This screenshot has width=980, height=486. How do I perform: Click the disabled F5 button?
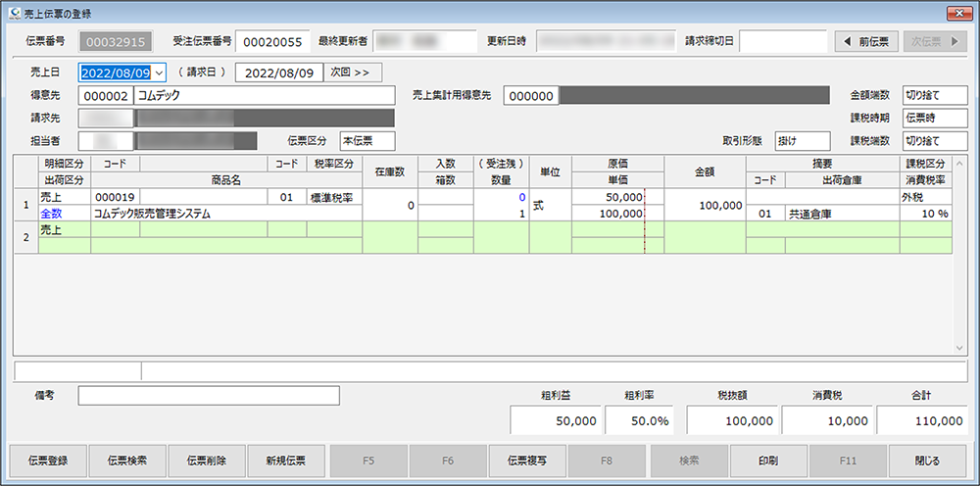point(368,461)
